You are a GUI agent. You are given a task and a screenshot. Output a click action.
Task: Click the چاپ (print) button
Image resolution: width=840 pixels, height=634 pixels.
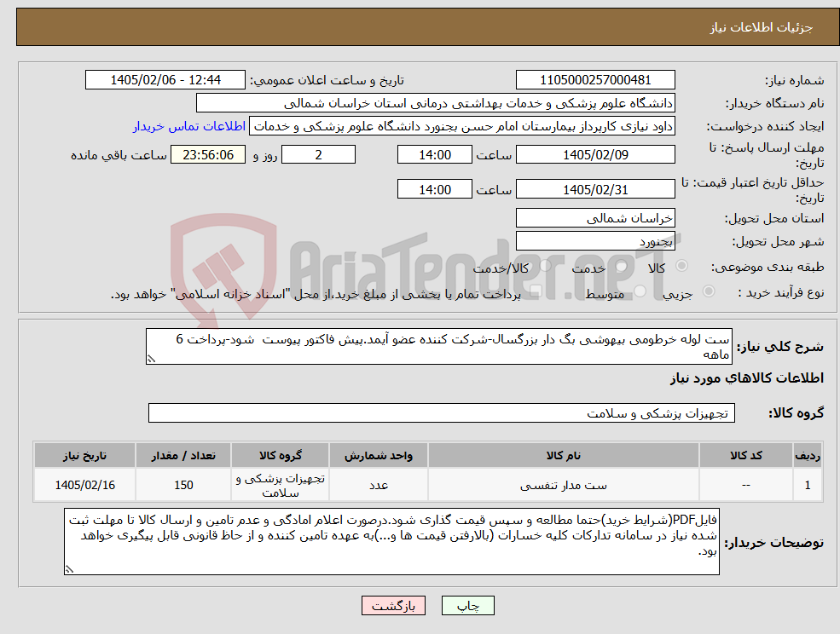[x=467, y=606]
